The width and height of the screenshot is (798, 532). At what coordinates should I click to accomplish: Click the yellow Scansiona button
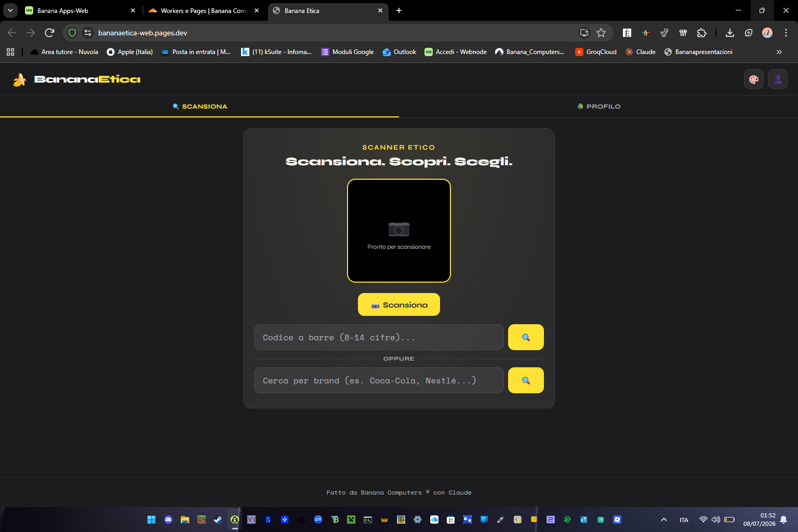[399, 304]
